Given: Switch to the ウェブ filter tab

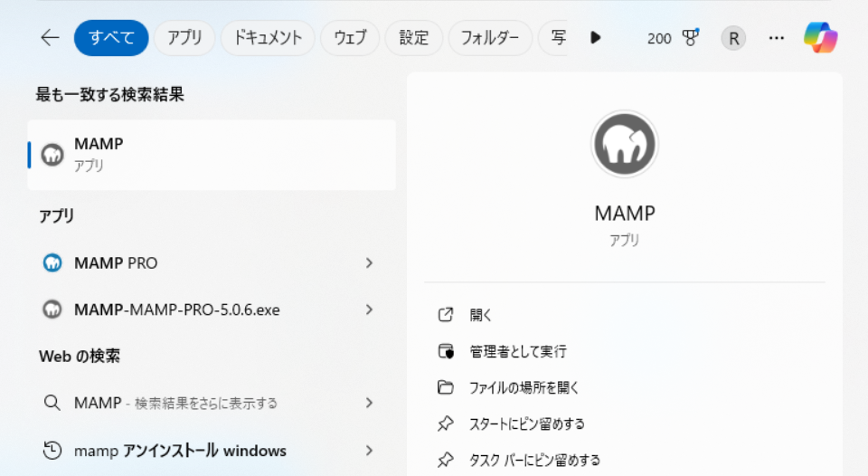Looking at the screenshot, I should click(x=350, y=38).
